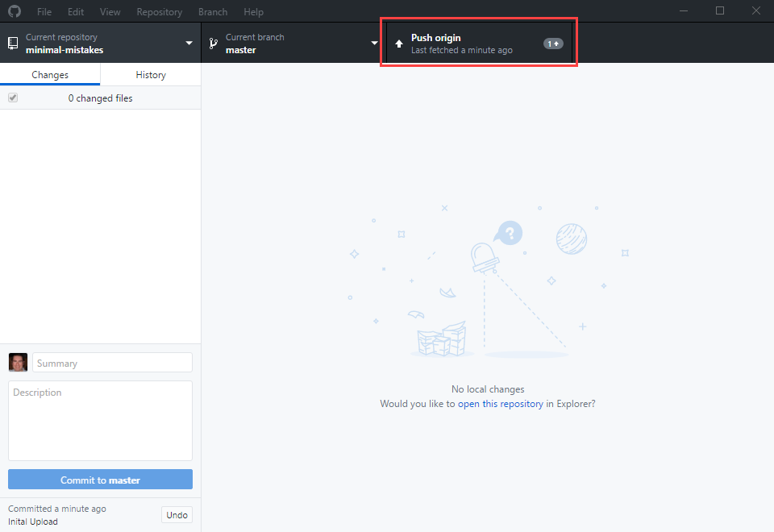Viewport: 774px width, 532px height.
Task: Open the Branch menu
Action: tap(213, 12)
